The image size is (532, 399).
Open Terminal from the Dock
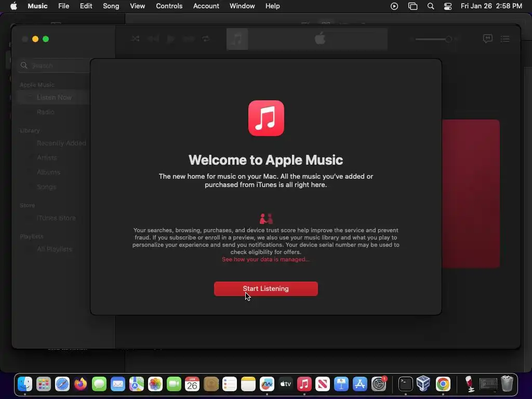tap(405, 384)
